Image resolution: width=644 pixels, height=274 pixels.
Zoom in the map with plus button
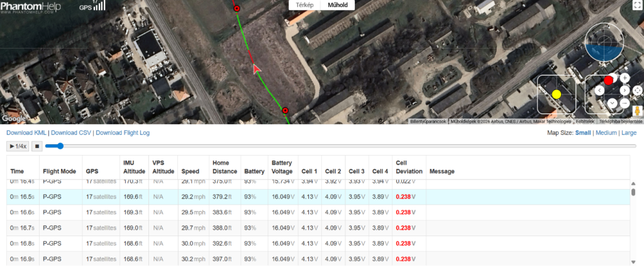625,77
